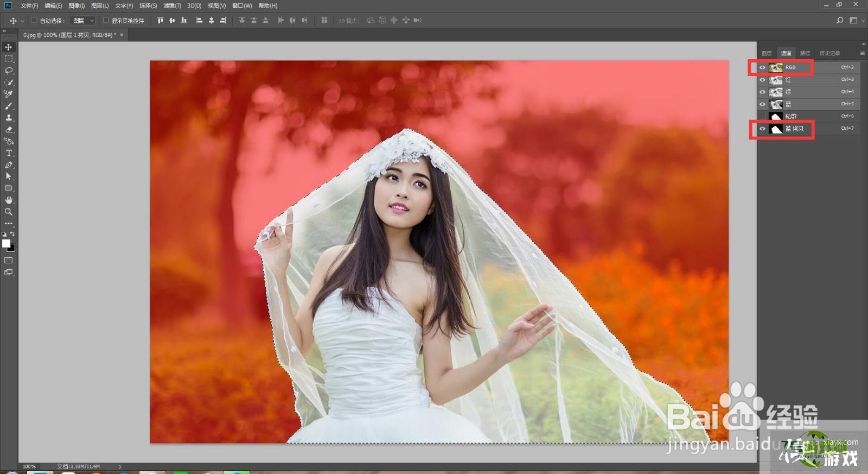Viewport: 868px width, 474px height.
Task: Hide the 蓝 channel eye
Action: pyautogui.click(x=762, y=104)
